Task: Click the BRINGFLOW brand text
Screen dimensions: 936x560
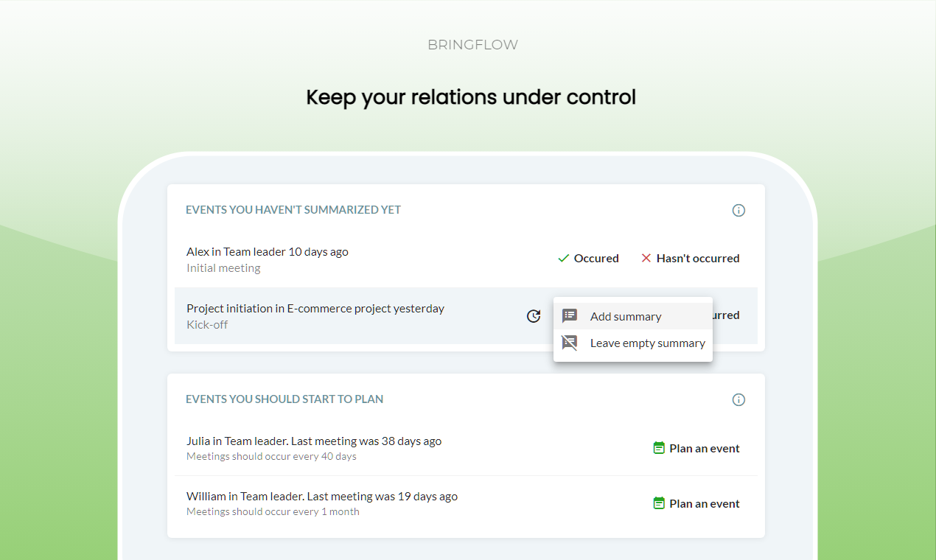Action: pos(472,45)
